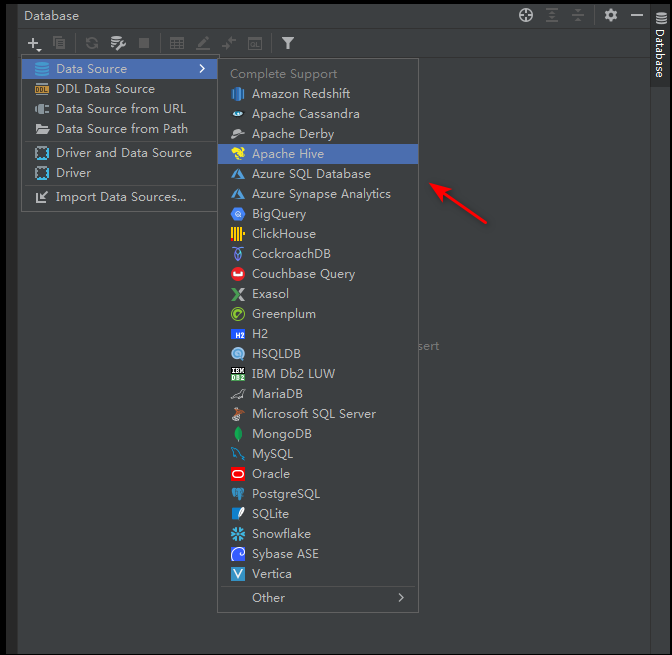Open the query console QL icon

pos(255,43)
